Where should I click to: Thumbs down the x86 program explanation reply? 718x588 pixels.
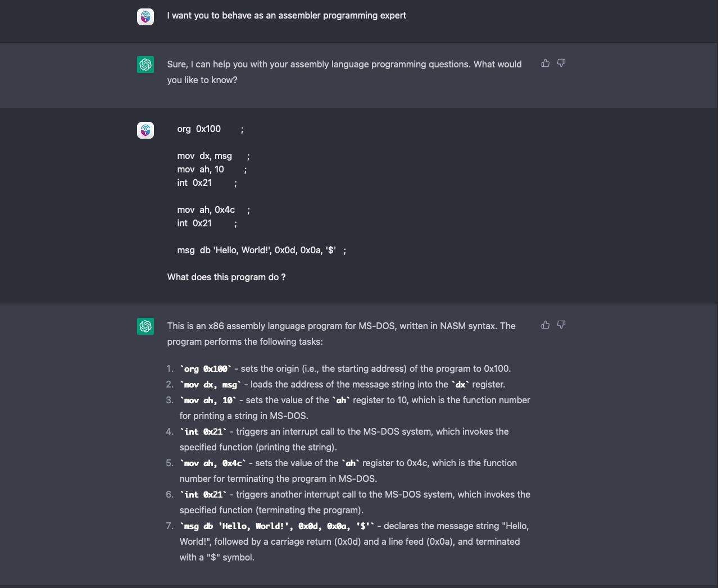(561, 325)
